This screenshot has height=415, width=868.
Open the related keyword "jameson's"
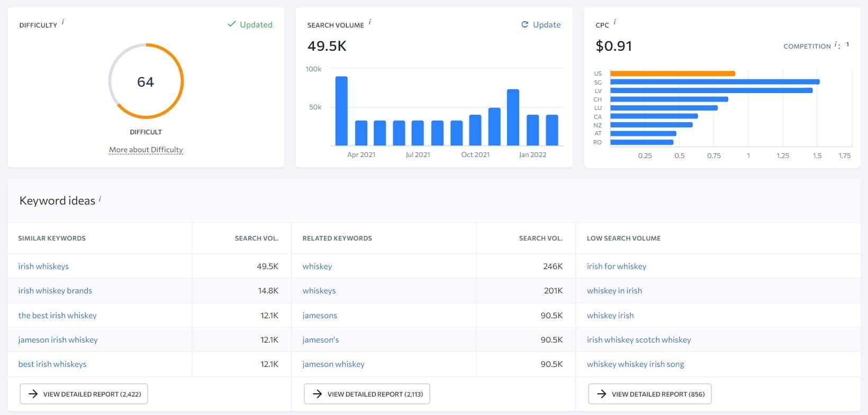(321, 339)
